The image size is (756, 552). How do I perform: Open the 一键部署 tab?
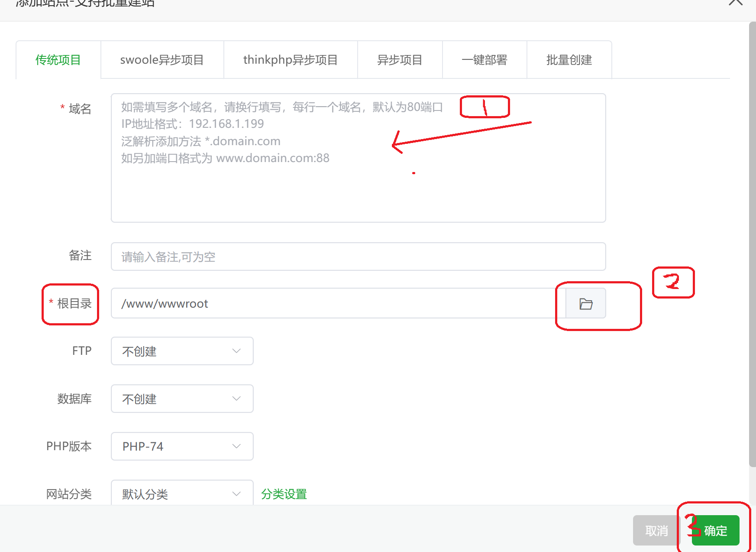click(485, 60)
